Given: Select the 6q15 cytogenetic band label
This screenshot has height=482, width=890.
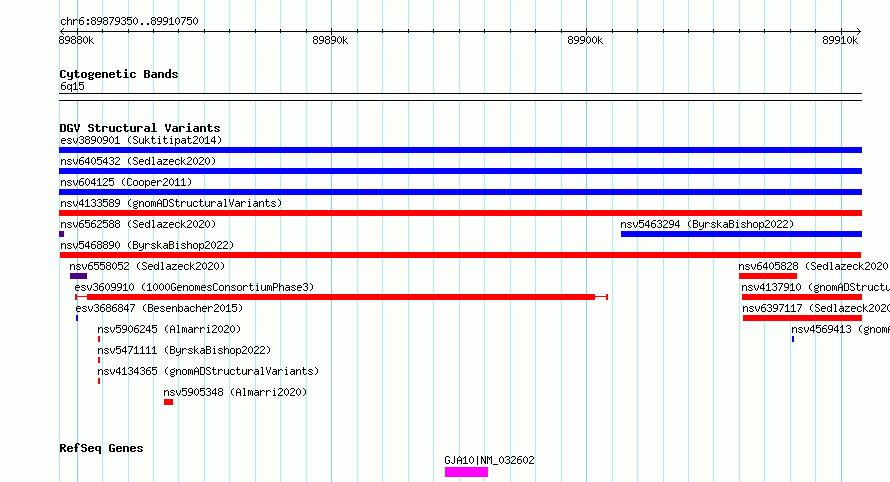Looking at the screenshot, I should [72, 86].
